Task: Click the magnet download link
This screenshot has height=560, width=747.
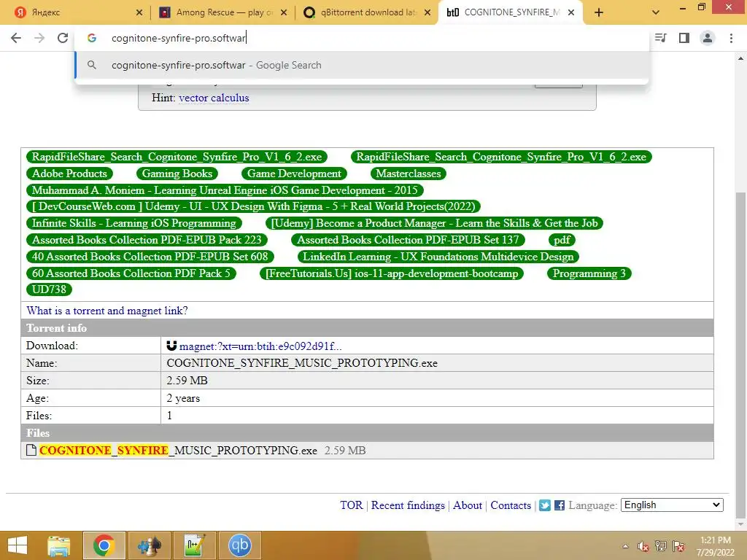Action: pyautogui.click(x=260, y=346)
